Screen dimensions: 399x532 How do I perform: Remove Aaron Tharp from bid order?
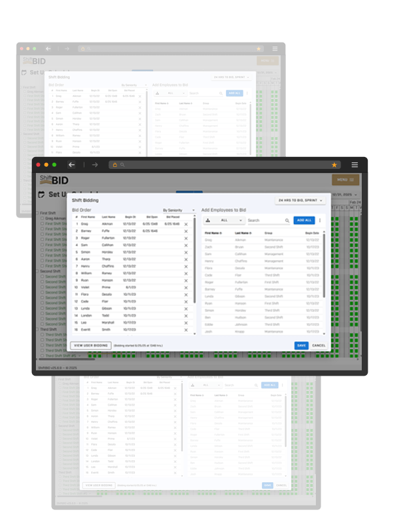(x=186, y=259)
